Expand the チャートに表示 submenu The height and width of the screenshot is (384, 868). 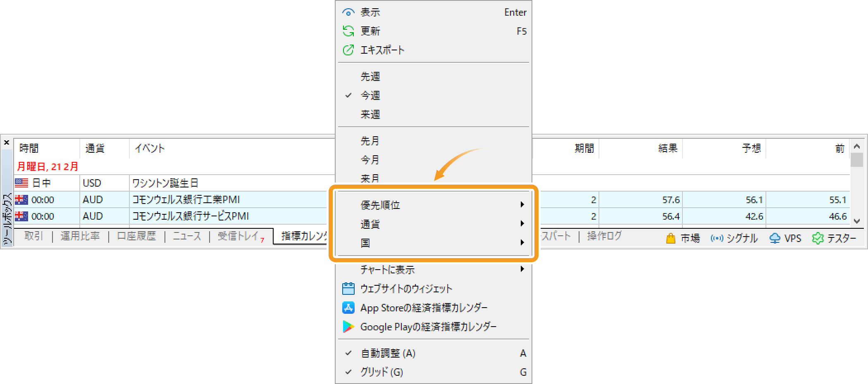[433, 270]
